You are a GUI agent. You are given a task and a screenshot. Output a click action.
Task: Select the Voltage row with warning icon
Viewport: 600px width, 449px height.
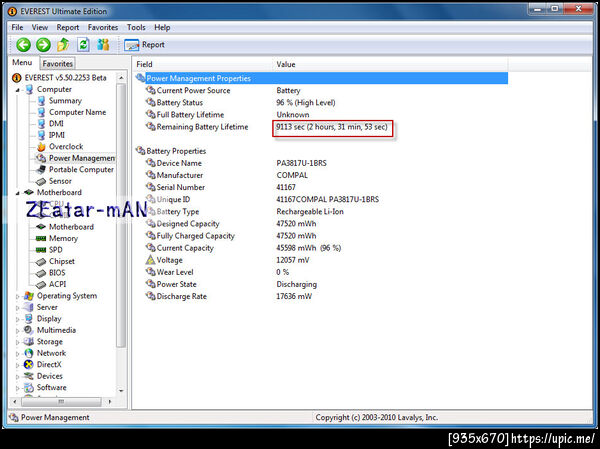[x=321, y=260]
